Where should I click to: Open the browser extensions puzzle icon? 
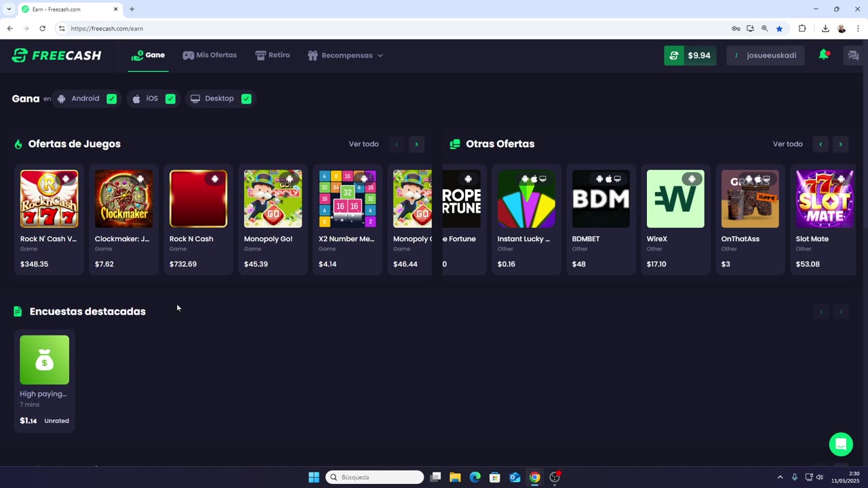(x=802, y=28)
